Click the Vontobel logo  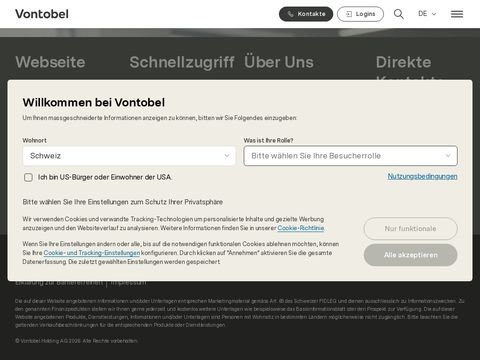pyautogui.click(x=42, y=14)
